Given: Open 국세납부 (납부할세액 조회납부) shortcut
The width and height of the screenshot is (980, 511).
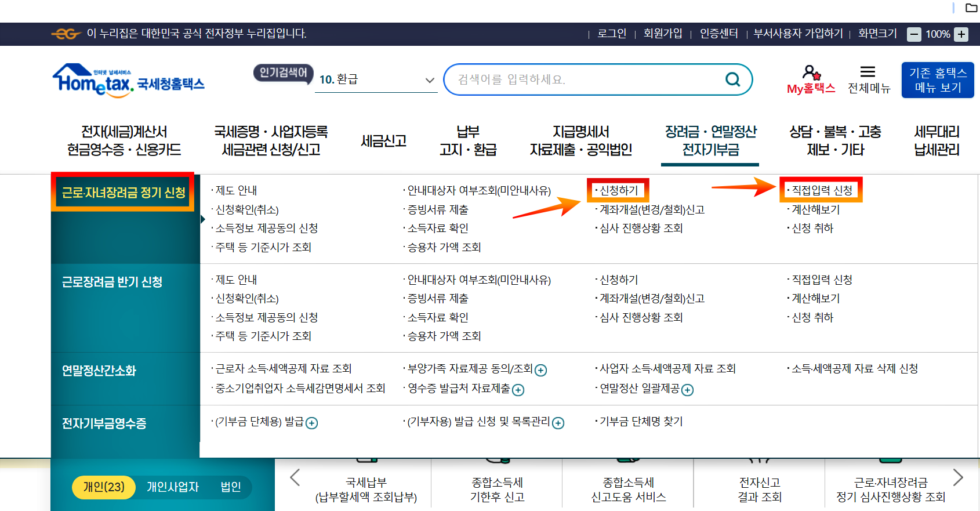Looking at the screenshot, I should click(366, 490).
